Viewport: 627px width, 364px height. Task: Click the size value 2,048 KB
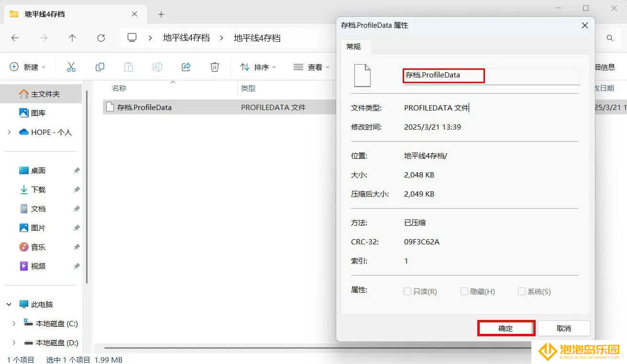(x=419, y=175)
